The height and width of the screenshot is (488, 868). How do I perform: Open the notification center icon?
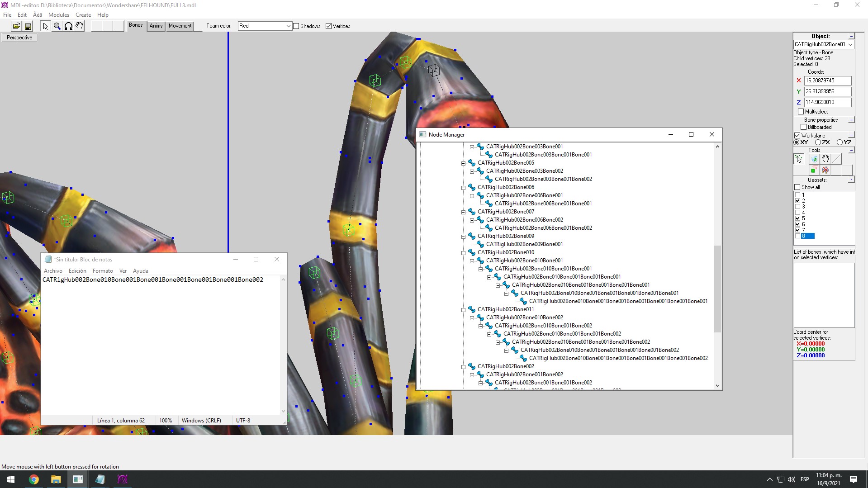click(x=854, y=479)
